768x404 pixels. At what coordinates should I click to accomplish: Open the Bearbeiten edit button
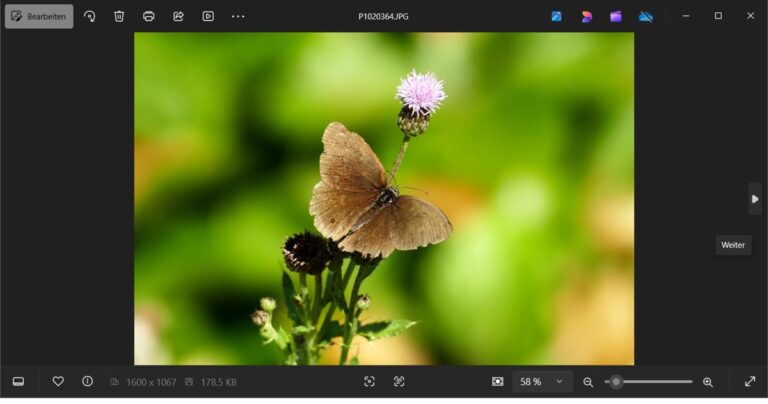point(39,16)
